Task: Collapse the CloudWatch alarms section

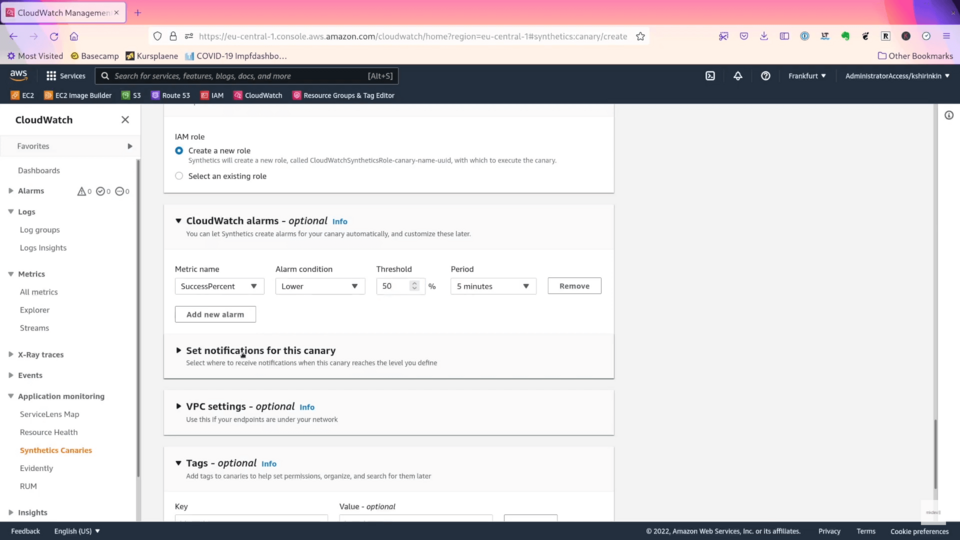Action: click(178, 221)
